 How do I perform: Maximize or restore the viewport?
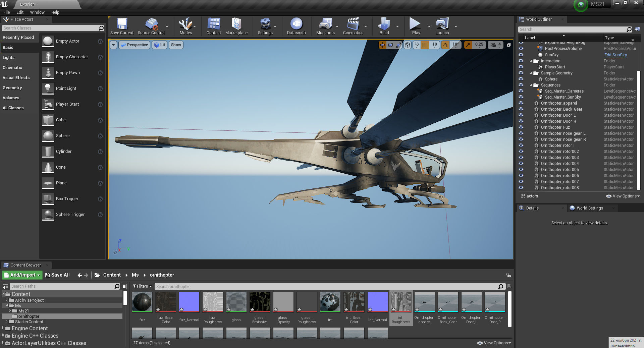[509, 45]
